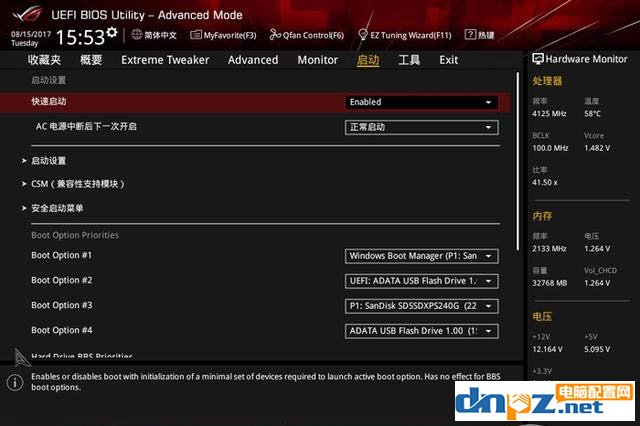Click BCLK 100.0 MHz value
640x426 pixels.
pyautogui.click(x=550, y=148)
